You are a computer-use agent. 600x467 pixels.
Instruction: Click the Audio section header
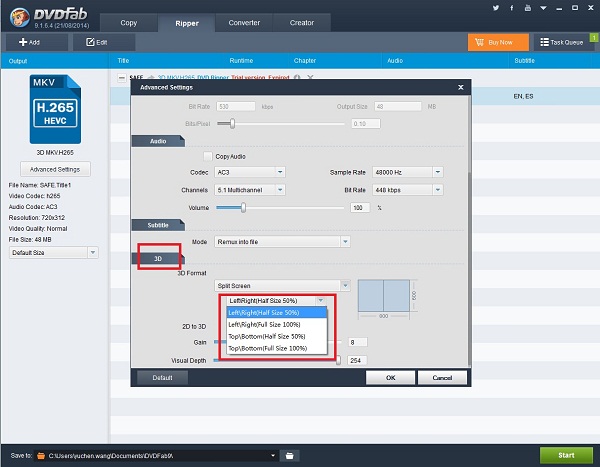158,141
